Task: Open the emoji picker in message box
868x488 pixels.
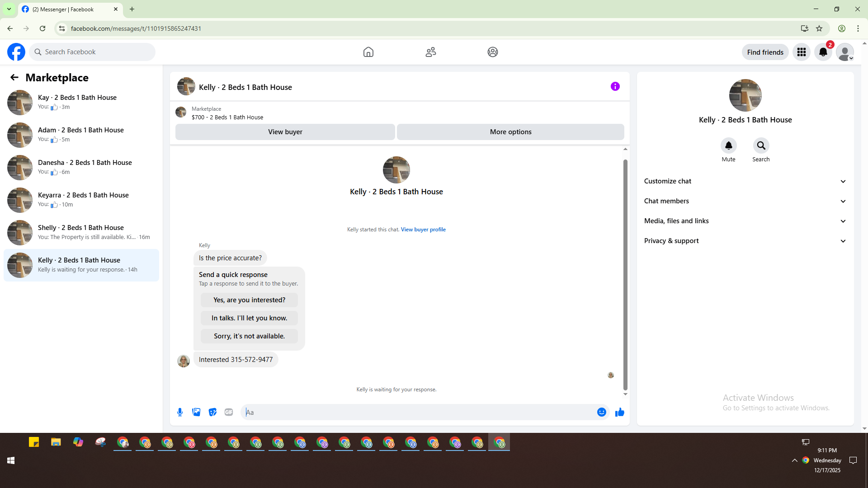Action: pyautogui.click(x=601, y=412)
